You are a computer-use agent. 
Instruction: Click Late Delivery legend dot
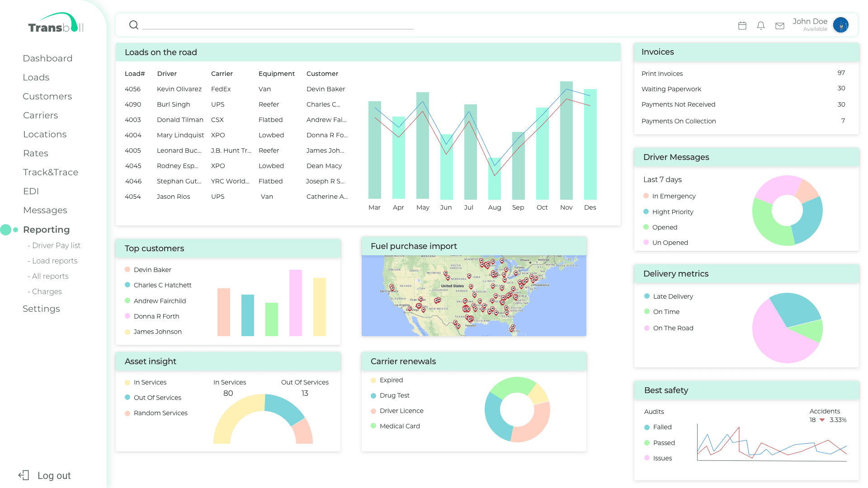point(647,296)
